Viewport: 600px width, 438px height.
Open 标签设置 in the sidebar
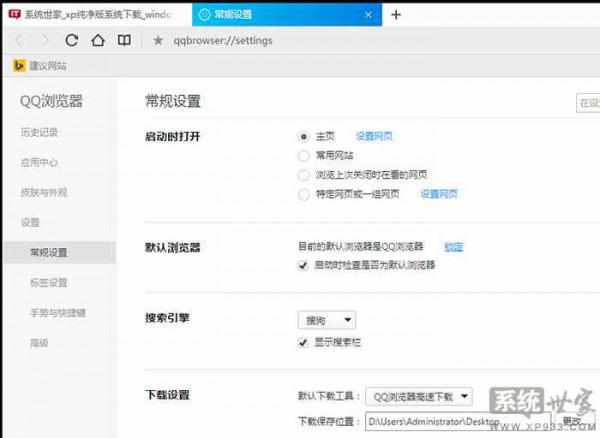pos(49,283)
